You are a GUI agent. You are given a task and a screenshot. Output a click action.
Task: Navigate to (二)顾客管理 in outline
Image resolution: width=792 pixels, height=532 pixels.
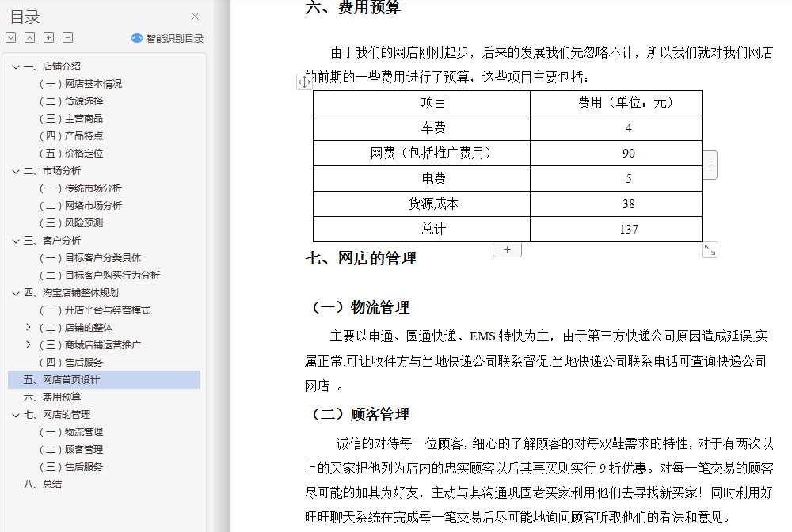(71, 449)
